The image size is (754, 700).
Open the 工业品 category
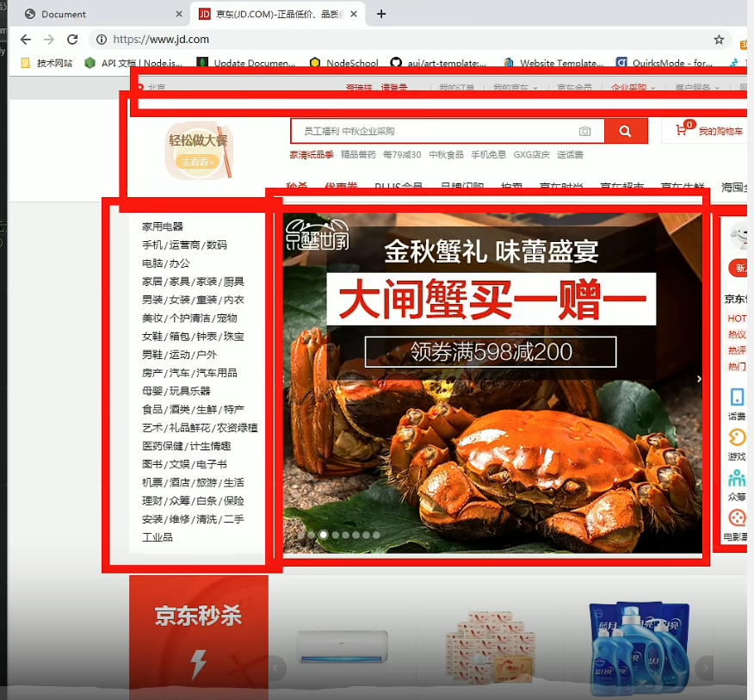pyautogui.click(x=158, y=537)
